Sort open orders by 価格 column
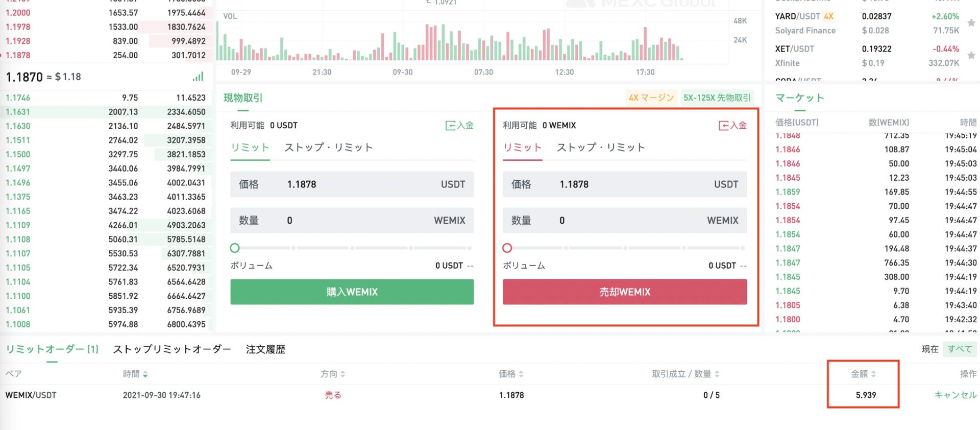The width and height of the screenshot is (980, 430). pyautogui.click(x=511, y=374)
